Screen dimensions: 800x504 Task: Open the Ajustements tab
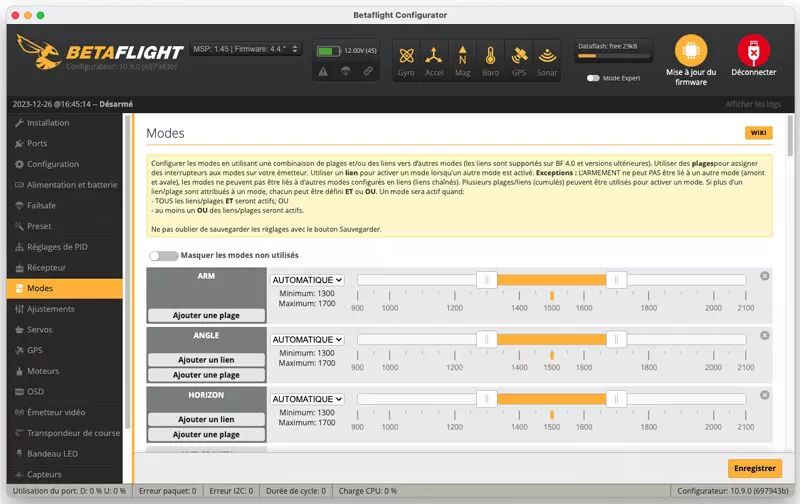coord(64,309)
